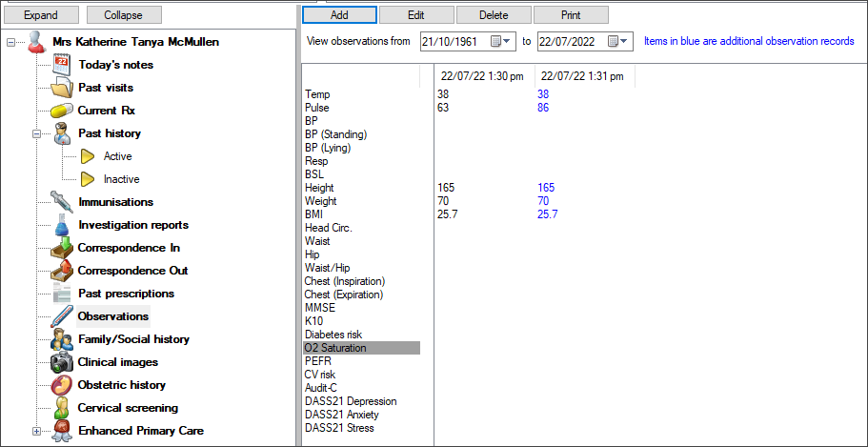Click the yellow arrow icon beside Active
Screen dimensions: 868x447
(x=88, y=156)
